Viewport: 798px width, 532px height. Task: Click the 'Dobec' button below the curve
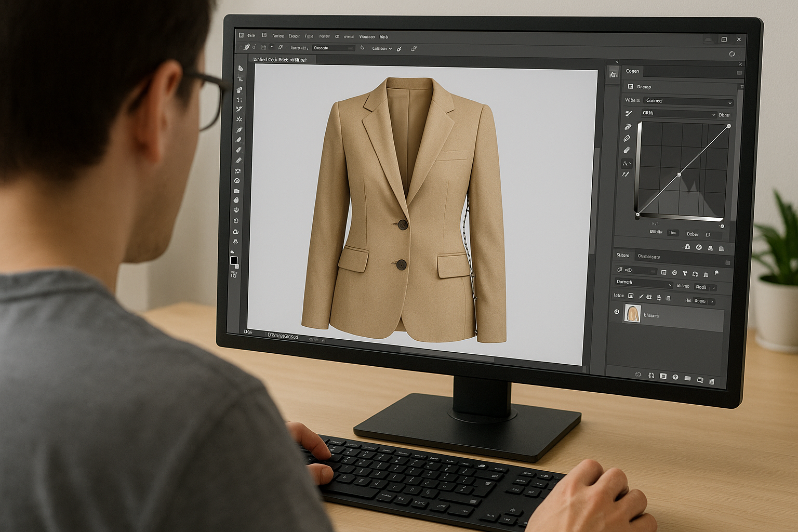[x=692, y=234]
